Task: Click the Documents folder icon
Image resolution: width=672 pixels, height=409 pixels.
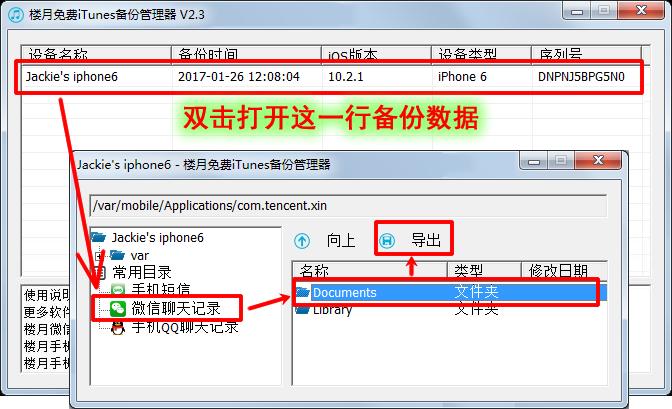Action: click(303, 292)
